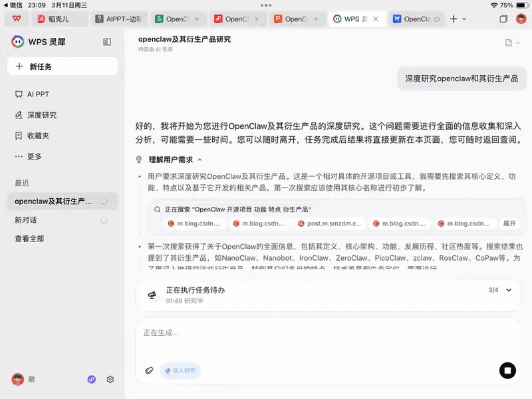This screenshot has height=399, width=532.
Task: Close the WPS 灵犀 tab
Action: click(376, 19)
